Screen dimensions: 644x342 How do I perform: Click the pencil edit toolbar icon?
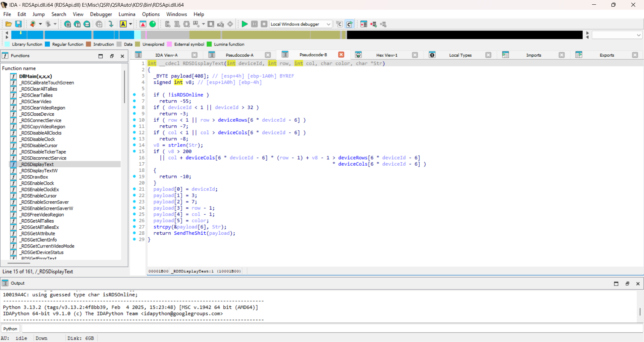pos(220,24)
